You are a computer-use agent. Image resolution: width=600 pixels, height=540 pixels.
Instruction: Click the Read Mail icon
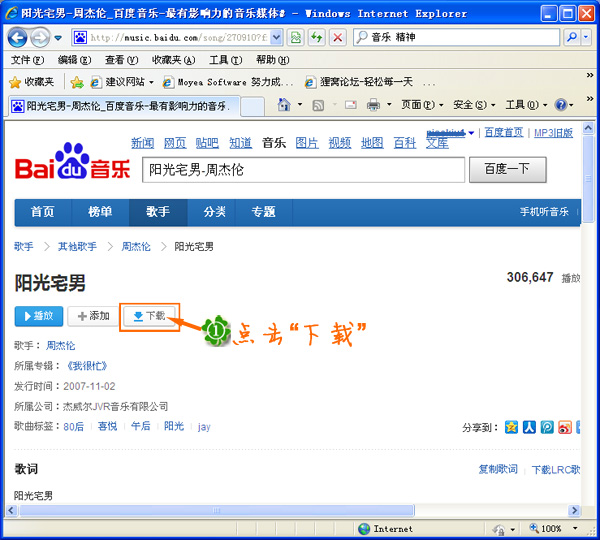coord(351,105)
